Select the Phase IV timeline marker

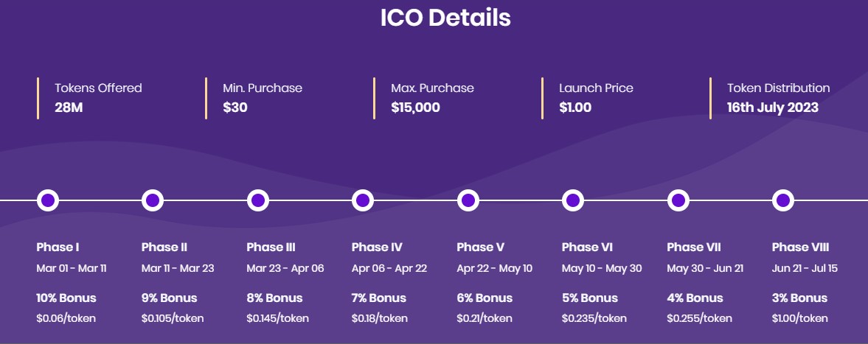coord(363,200)
